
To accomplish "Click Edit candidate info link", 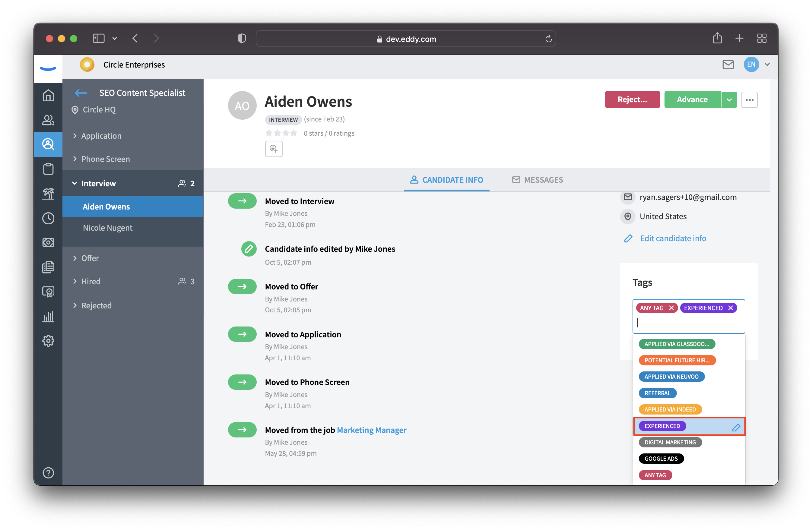I will [673, 238].
